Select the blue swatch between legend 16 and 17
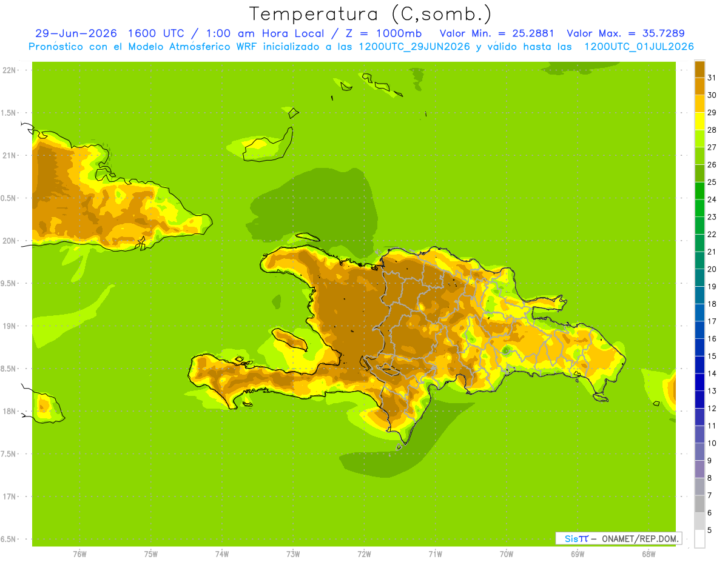 click(699, 330)
